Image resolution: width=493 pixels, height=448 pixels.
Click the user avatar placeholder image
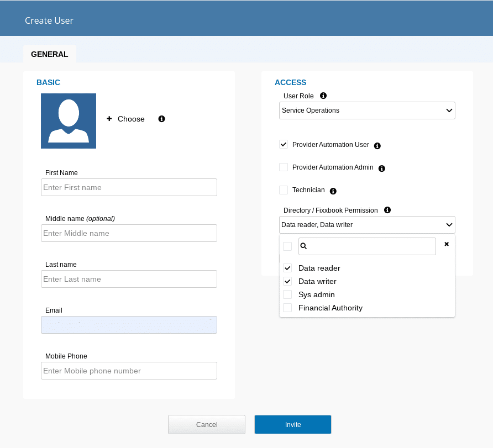(69, 121)
